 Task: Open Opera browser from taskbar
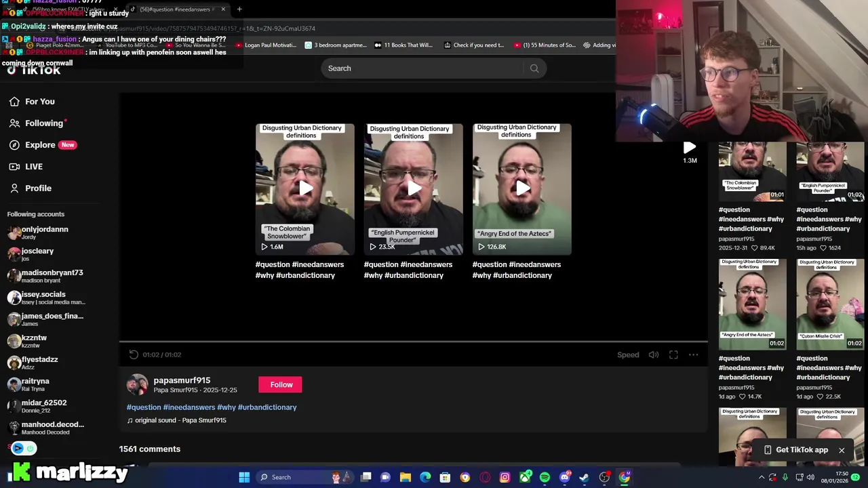pyautogui.click(x=485, y=477)
